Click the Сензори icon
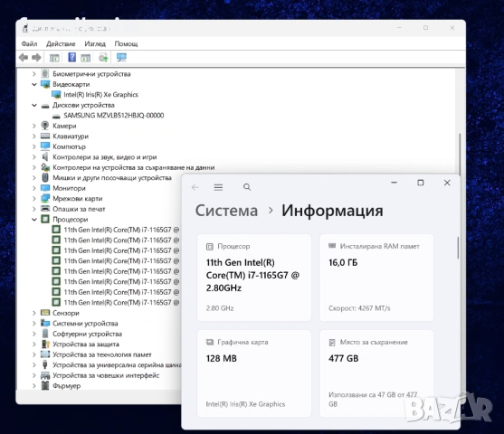The height and width of the screenshot is (434, 504). (x=45, y=313)
